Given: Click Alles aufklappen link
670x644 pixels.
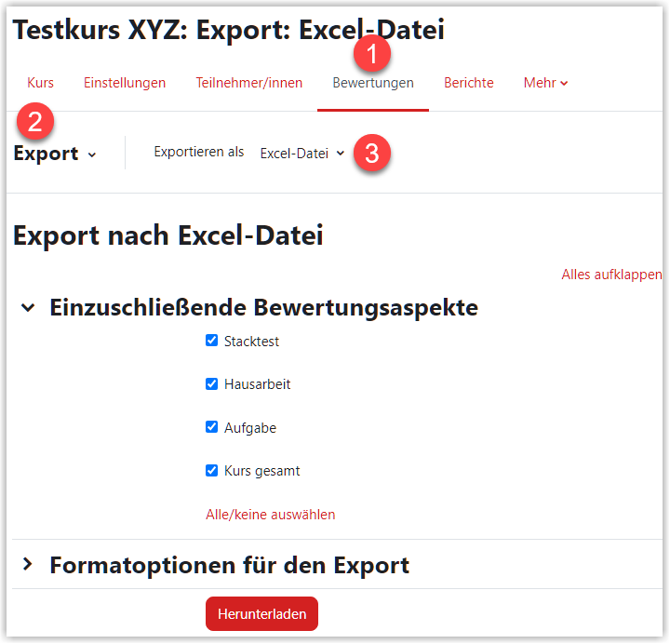Looking at the screenshot, I should click(x=611, y=275).
